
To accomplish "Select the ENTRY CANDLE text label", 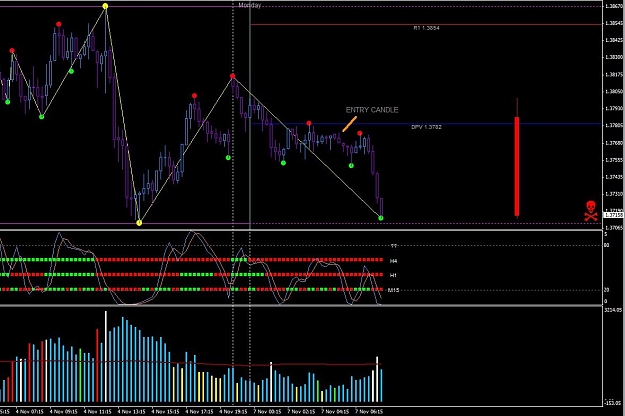I will pyautogui.click(x=371, y=110).
